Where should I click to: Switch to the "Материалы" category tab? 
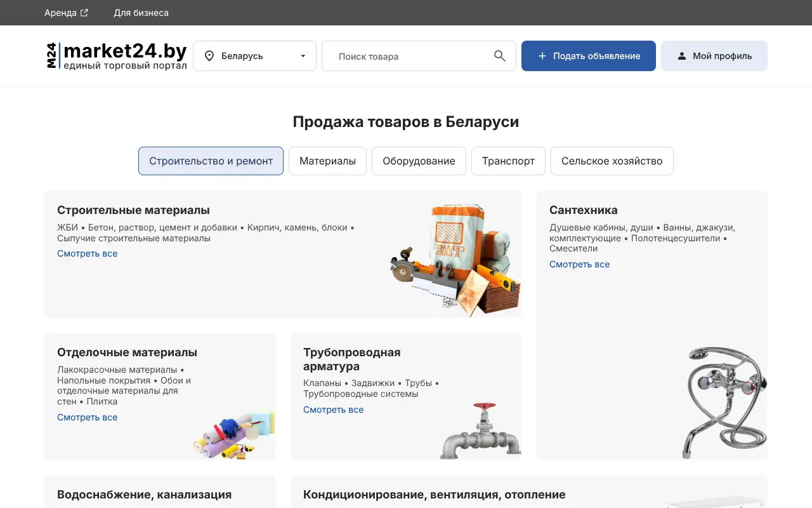pos(327,161)
